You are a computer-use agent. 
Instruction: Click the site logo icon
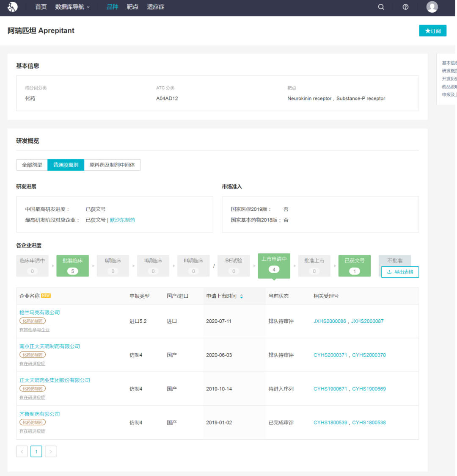pyautogui.click(x=12, y=7)
